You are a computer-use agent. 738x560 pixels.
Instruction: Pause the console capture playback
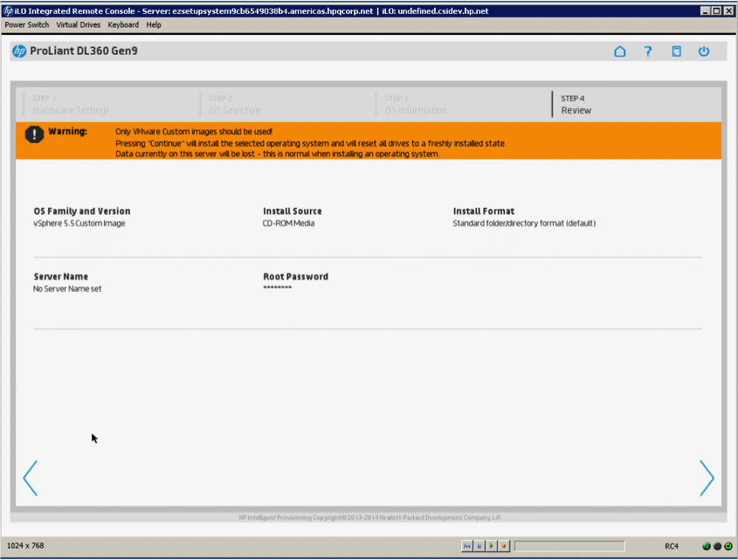479,546
